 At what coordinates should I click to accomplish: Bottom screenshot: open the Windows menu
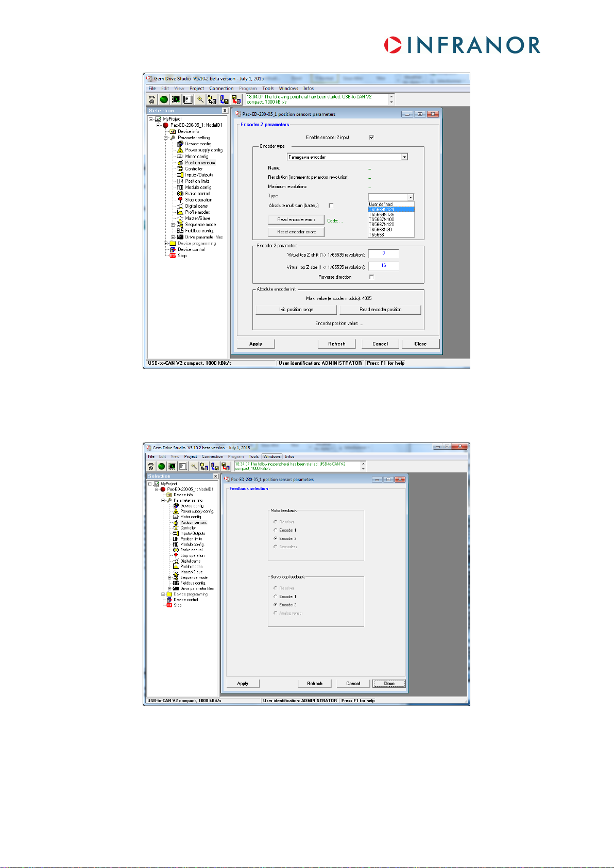(x=272, y=456)
